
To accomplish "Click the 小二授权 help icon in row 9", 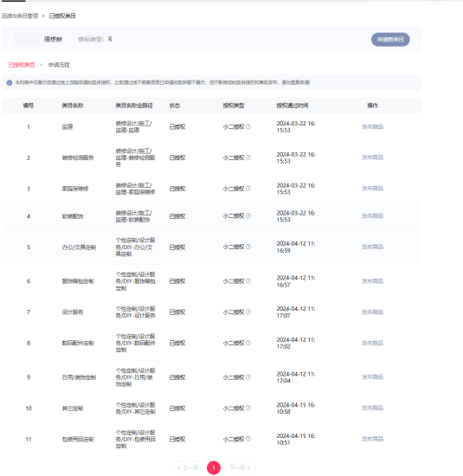I will [x=248, y=377].
